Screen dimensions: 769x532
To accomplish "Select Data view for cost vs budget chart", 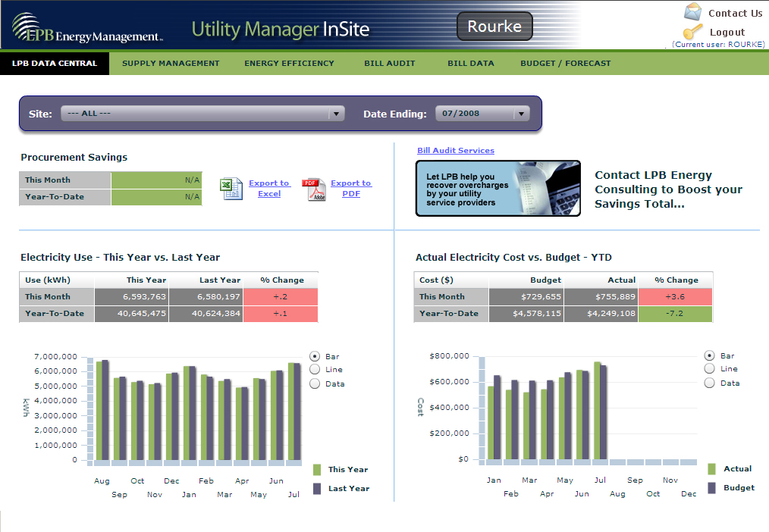I will coord(709,383).
